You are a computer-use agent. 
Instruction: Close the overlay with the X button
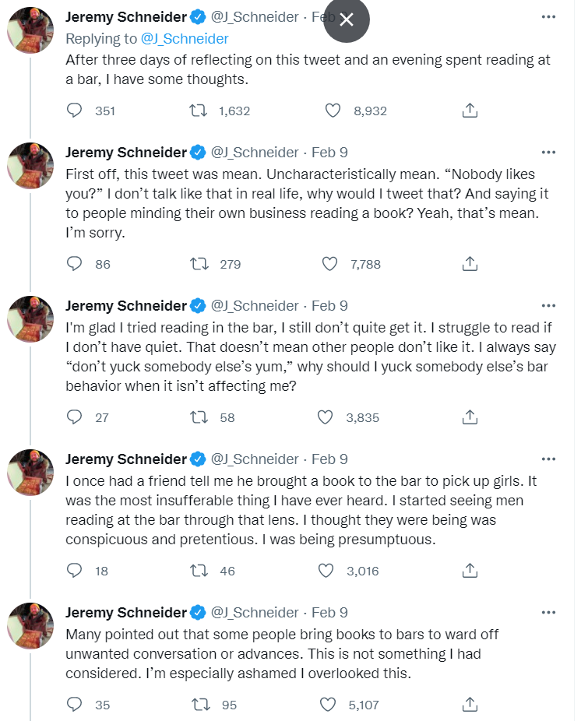point(347,19)
